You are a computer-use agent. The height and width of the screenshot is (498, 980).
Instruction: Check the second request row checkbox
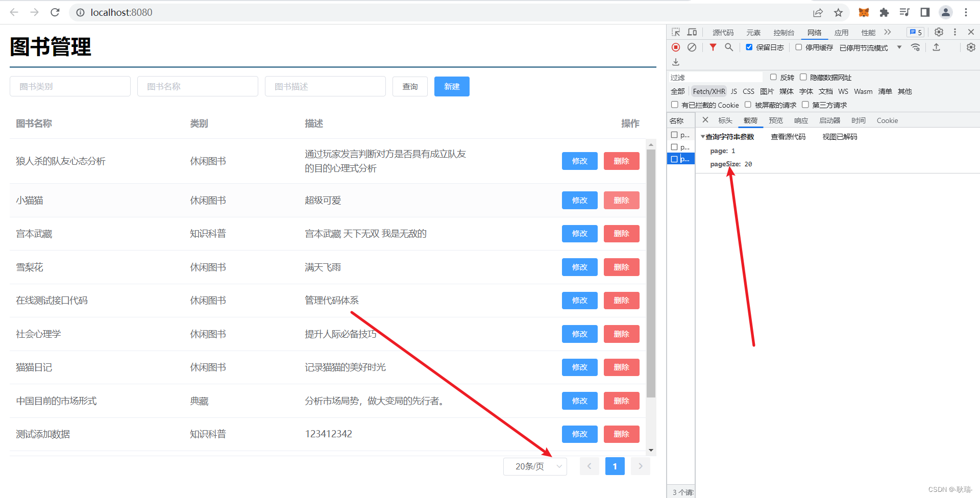coord(674,147)
